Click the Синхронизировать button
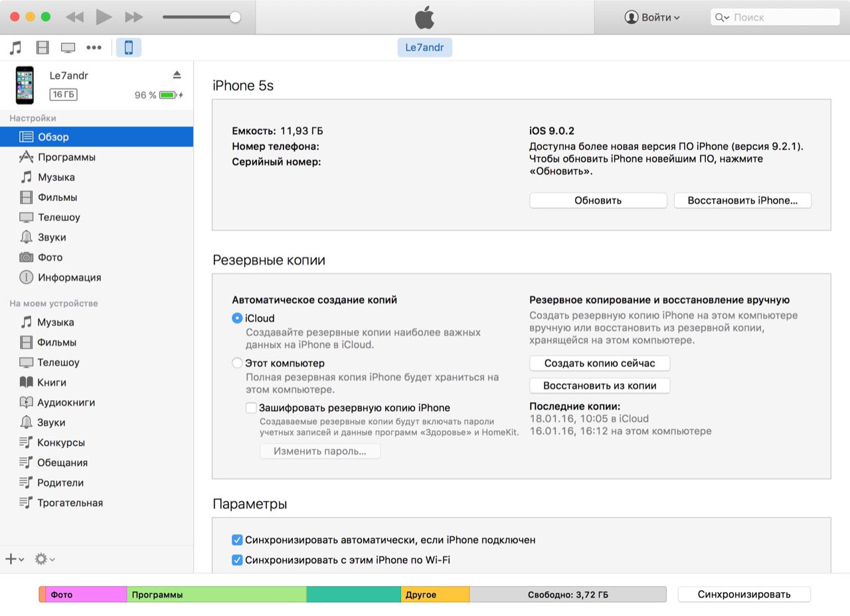This screenshot has width=850, height=616. (x=744, y=594)
